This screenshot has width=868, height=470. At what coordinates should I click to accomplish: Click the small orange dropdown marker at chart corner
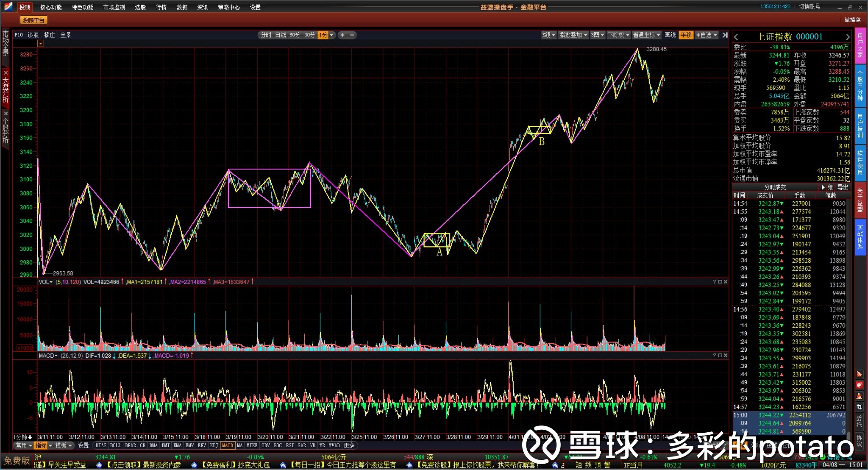pos(41,44)
